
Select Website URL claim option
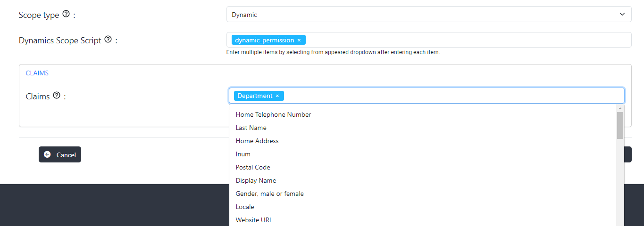tap(254, 220)
